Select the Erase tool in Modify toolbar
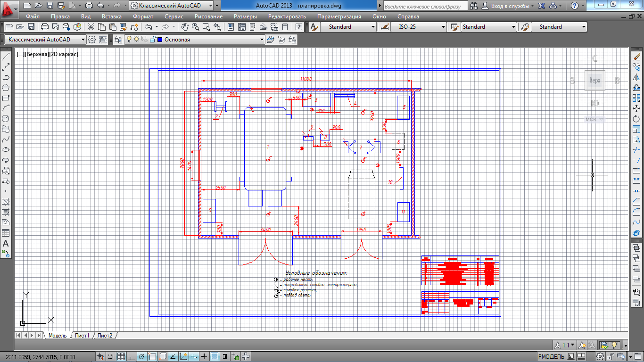The width and height of the screenshot is (644, 362). [636, 57]
